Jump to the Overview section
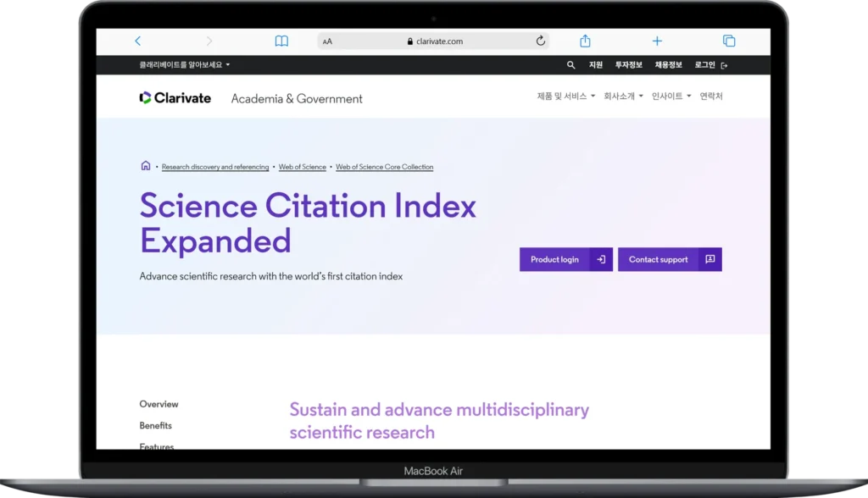This screenshot has height=498, width=868. 159,404
